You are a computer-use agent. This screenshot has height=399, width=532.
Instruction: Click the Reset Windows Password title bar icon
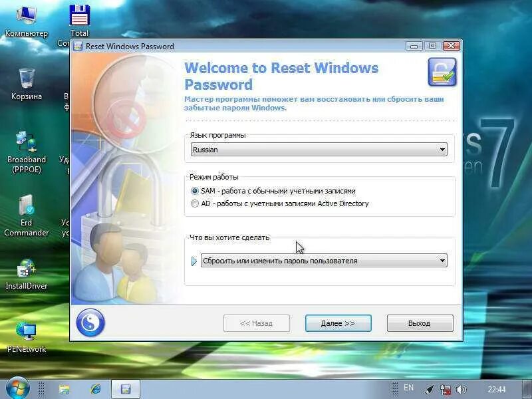pyautogui.click(x=78, y=46)
